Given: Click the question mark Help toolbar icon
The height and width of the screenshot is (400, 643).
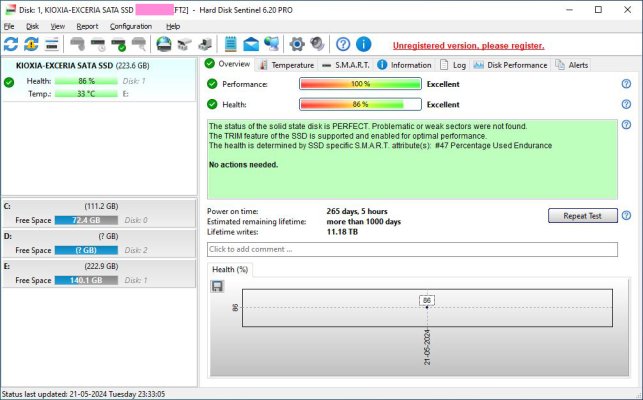Looking at the screenshot, I should point(343,44).
